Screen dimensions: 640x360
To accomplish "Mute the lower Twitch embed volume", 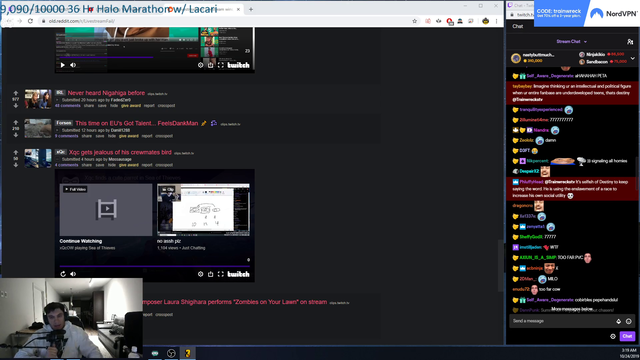I will (x=73, y=274).
